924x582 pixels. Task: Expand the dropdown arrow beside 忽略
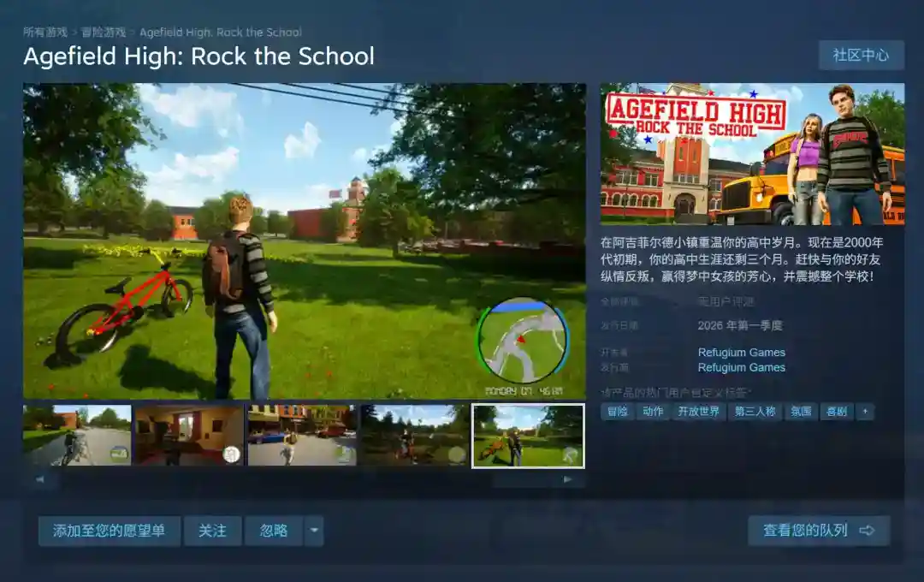314,531
